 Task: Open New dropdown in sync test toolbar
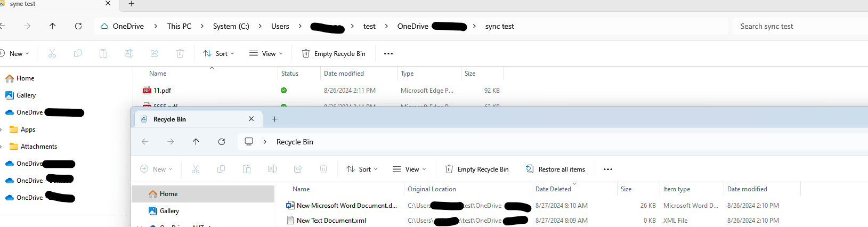(15, 53)
